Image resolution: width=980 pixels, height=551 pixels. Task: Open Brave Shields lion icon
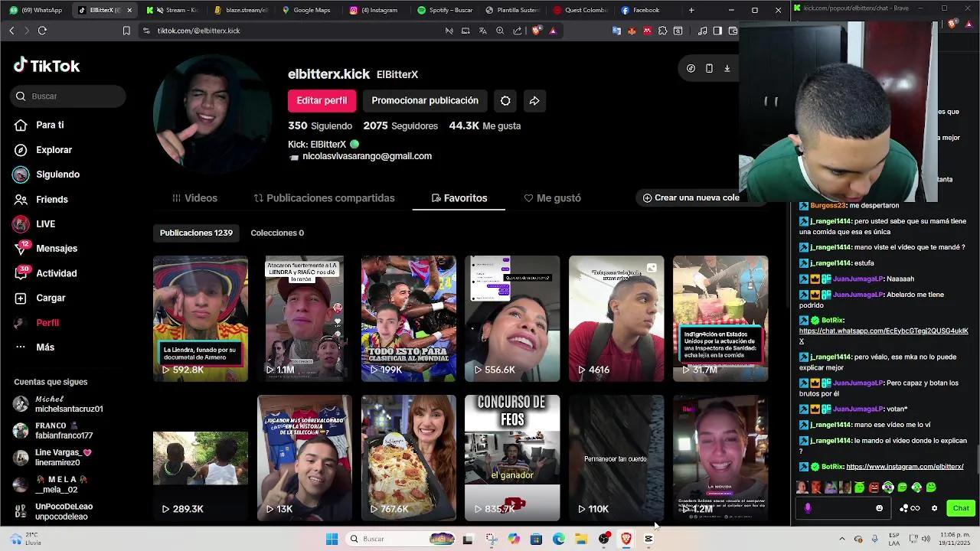coord(536,31)
